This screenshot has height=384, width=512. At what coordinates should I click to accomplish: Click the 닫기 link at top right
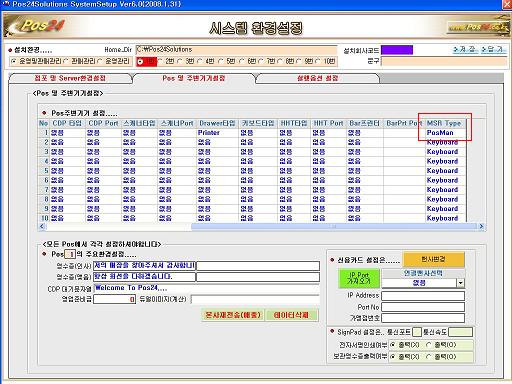click(x=494, y=49)
